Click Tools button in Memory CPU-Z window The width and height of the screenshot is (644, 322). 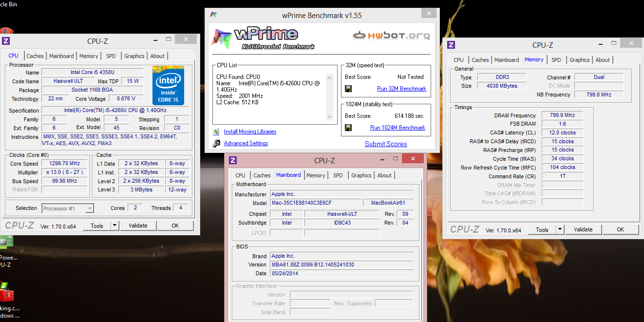tap(542, 229)
